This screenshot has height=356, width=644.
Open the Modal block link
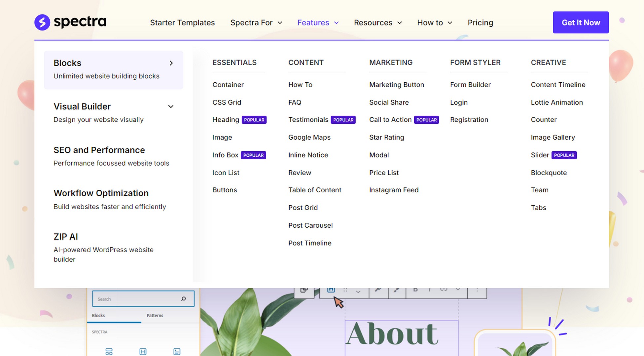[379, 155]
